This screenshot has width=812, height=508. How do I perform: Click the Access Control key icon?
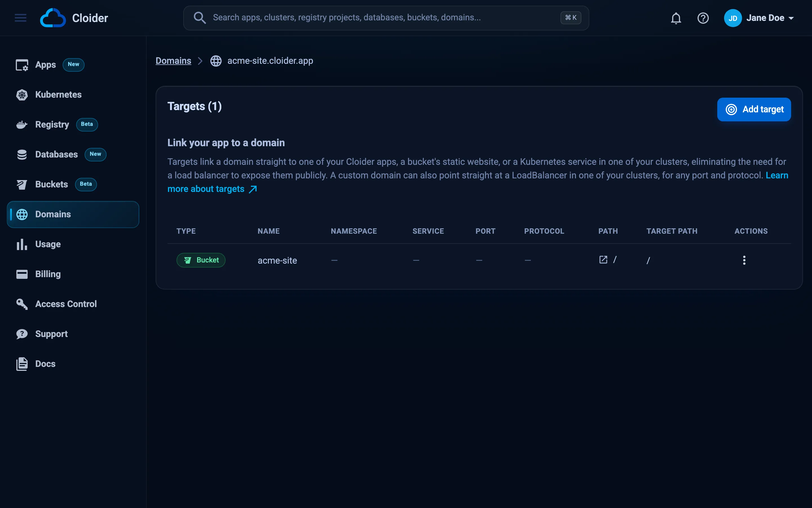(22, 304)
